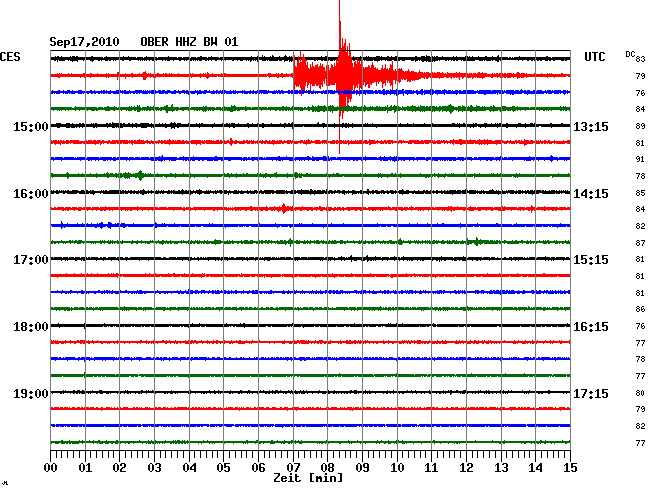Select minute label 07 on time axis
Viewport: 650px width, 494px height.
pos(293,468)
